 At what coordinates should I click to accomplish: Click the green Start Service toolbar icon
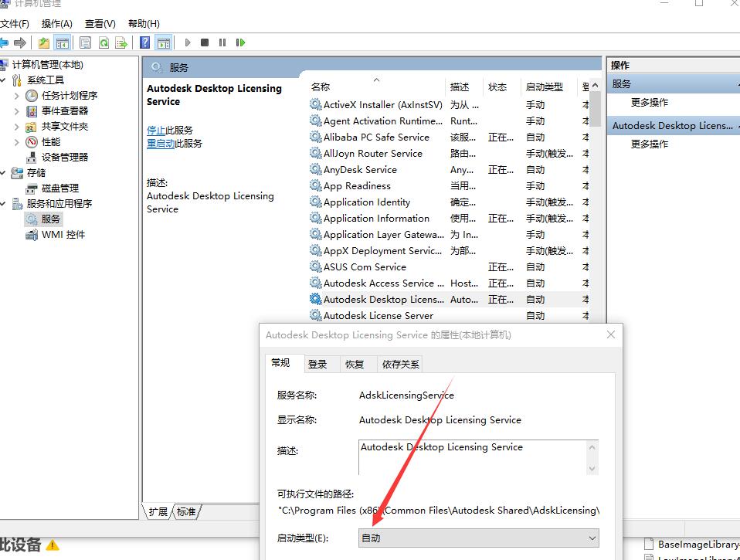(187, 42)
